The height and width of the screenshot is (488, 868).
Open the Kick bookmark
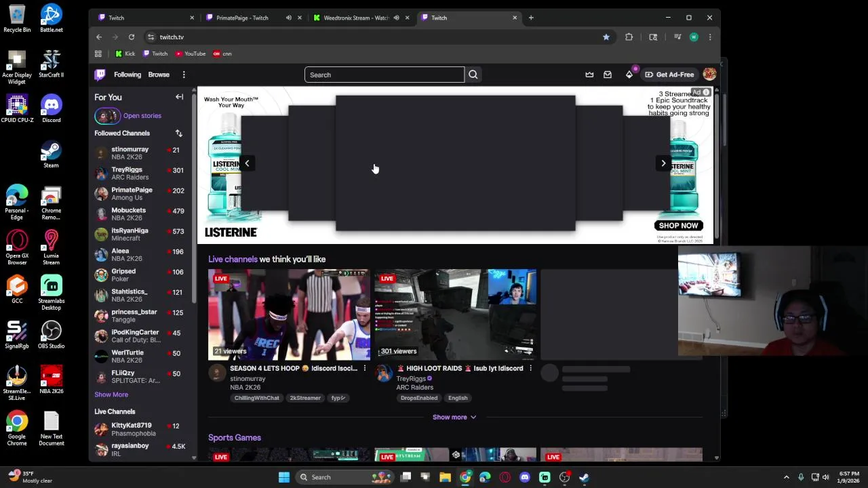pyautogui.click(x=125, y=54)
